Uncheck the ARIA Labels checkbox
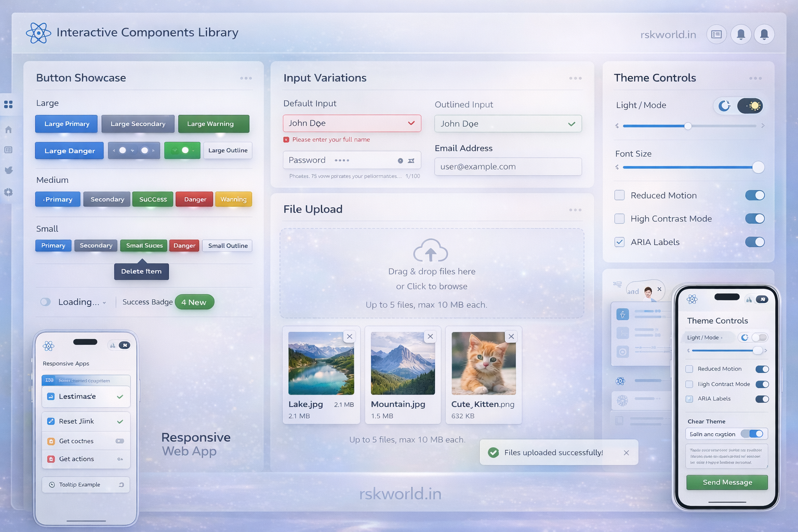 tap(619, 242)
